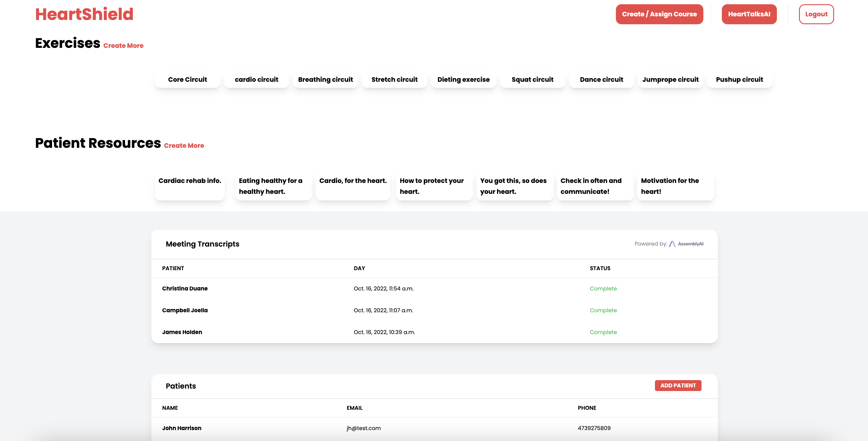
Task: Open Christina Duane's meeting transcript
Action: tap(185, 289)
